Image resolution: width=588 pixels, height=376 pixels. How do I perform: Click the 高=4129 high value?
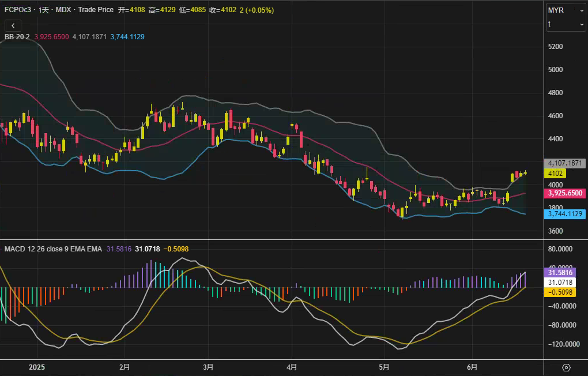[x=162, y=10]
